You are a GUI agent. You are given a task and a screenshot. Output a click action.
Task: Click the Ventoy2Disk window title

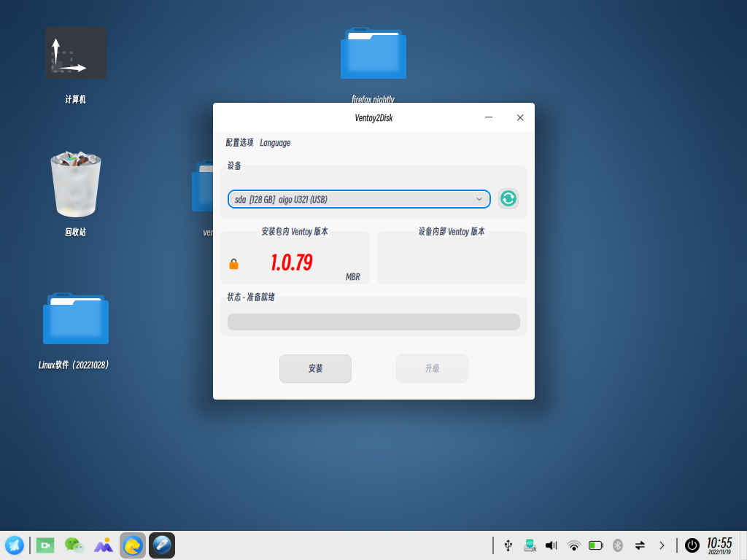click(373, 117)
